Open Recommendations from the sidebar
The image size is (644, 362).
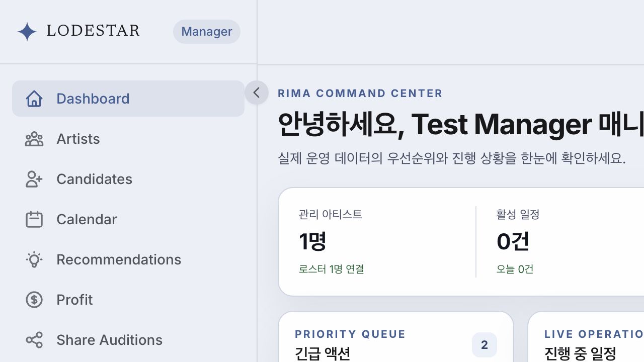tap(128, 259)
